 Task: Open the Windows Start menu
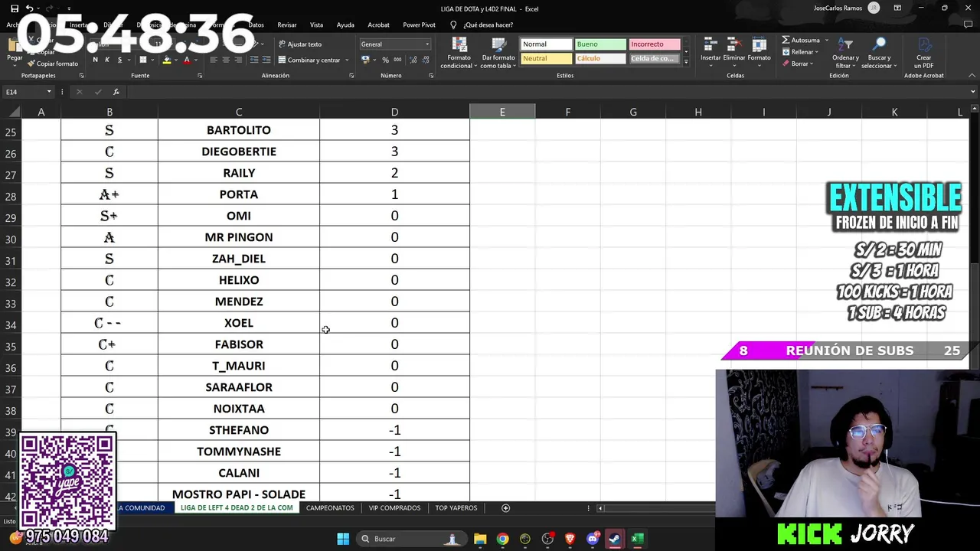pyautogui.click(x=343, y=539)
